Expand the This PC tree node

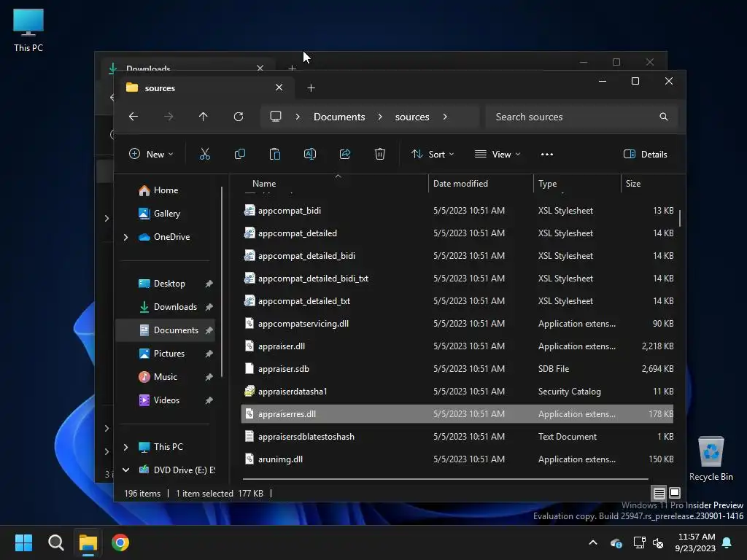point(125,447)
